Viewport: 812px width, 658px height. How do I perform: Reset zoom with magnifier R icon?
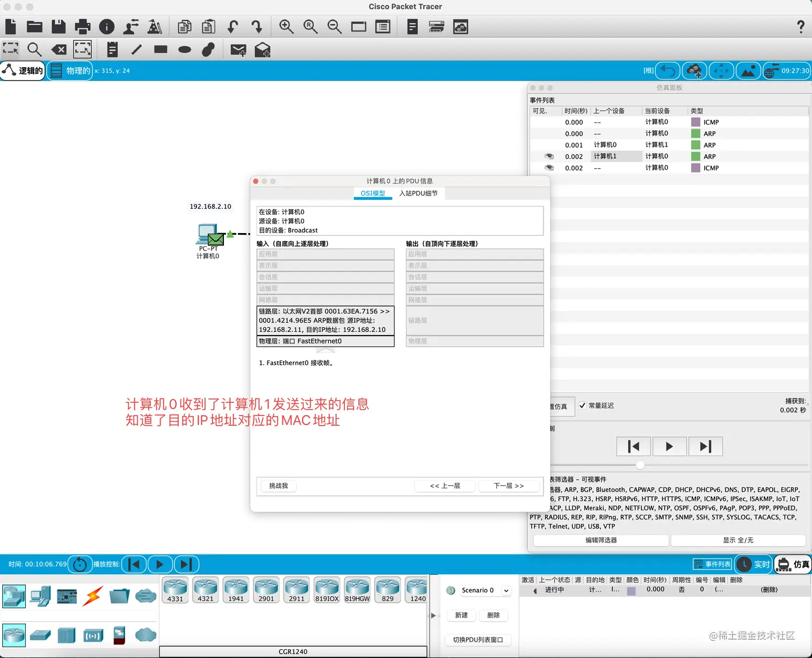pyautogui.click(x=310, y=26)
